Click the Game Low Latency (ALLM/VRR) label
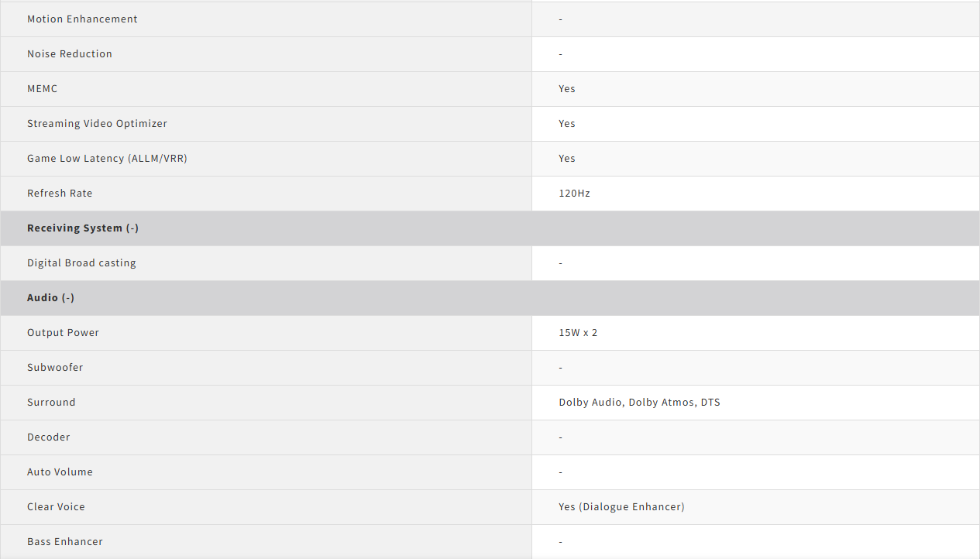Image resolution: width=980 pixels, height=559 pixels. [107, 159]
